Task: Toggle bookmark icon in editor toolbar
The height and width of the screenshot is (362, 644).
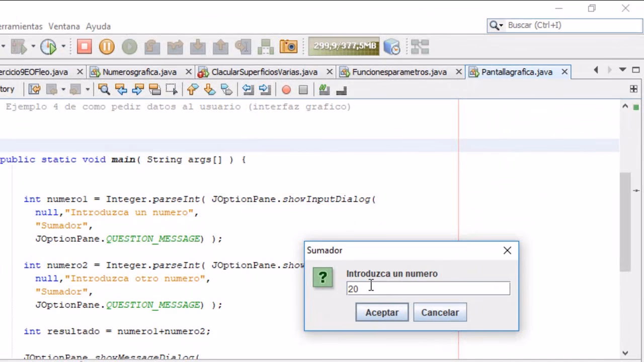Action: pyautogui.click(x=227, y=89)
